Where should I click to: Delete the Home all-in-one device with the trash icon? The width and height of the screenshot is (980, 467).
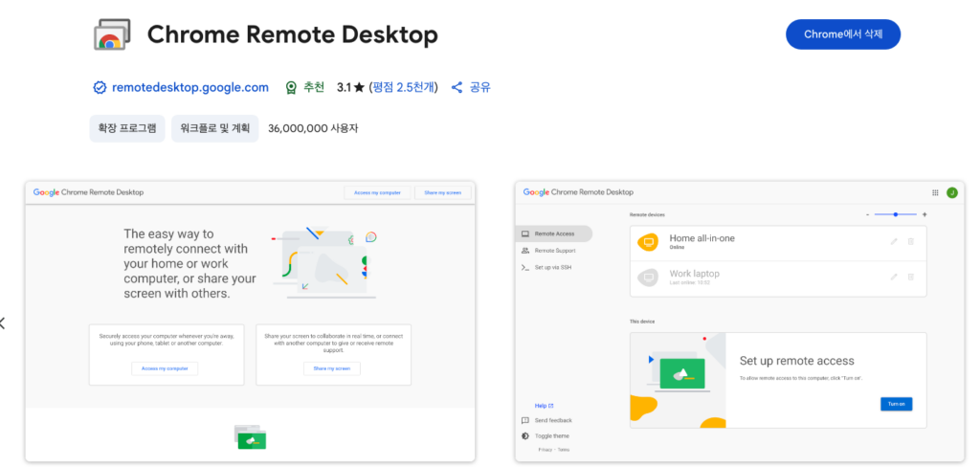pos(911,241)
